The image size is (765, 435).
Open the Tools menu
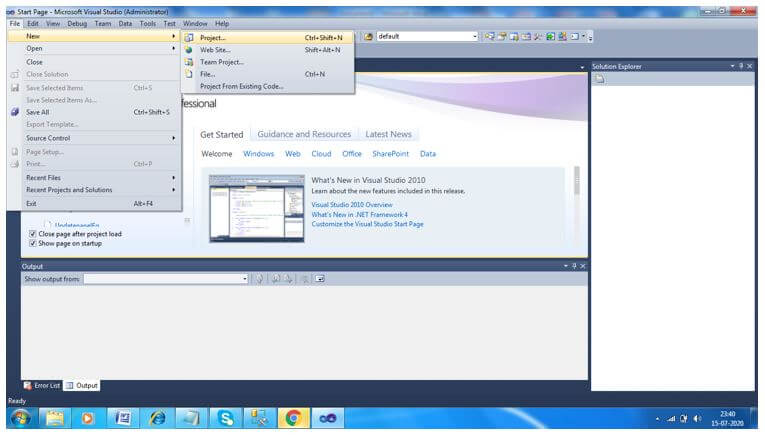pos(147,23)
